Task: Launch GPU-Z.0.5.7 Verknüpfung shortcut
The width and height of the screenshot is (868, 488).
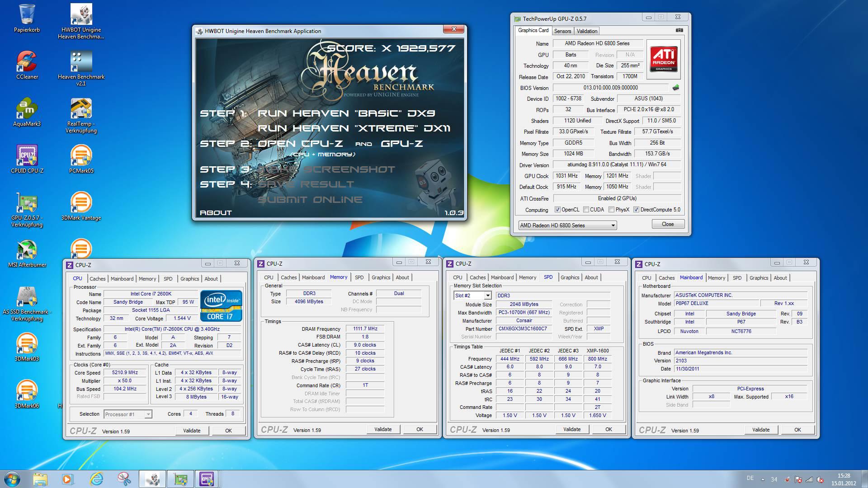Action: tap(27, 209)
